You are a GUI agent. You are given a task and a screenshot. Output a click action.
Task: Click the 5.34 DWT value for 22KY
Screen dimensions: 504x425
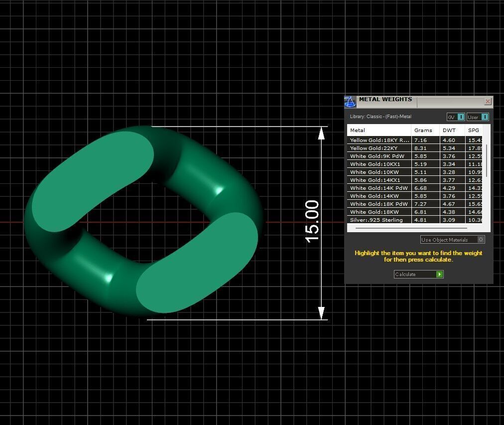click(449, 148)
